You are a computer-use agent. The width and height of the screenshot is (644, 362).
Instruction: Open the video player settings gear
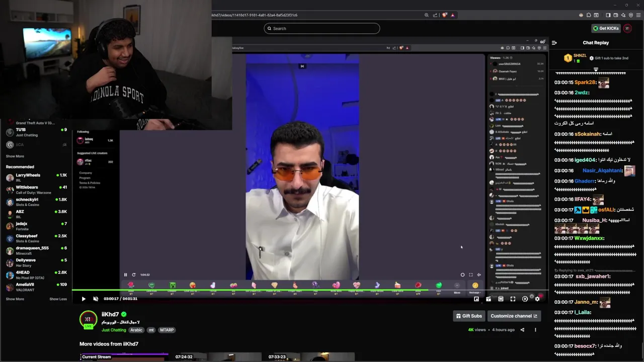coord(537,299)
